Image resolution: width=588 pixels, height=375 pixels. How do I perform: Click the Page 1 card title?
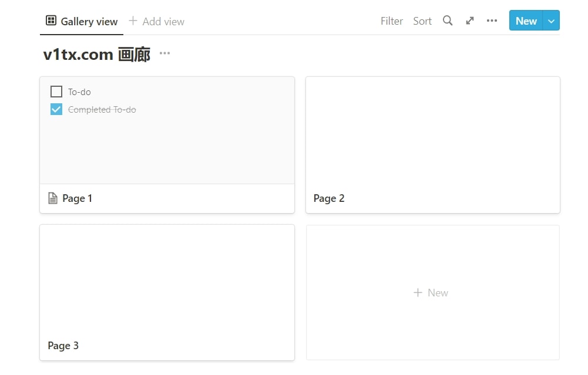[78, 198]
